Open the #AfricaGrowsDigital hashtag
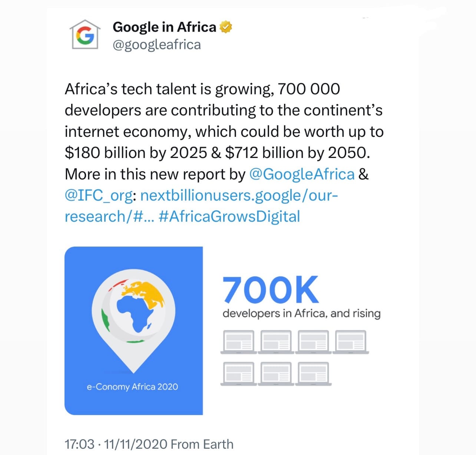This screenshot has height=455, width=476. tap(229, 217)
